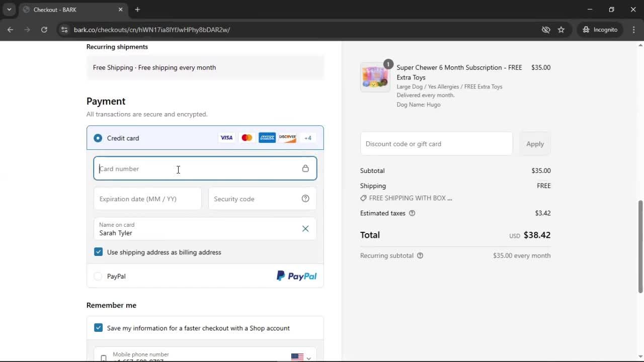Click the Expiration date field
Image resolution: width=644 pixels, height=362 pixels.
[x=147, y=199]
